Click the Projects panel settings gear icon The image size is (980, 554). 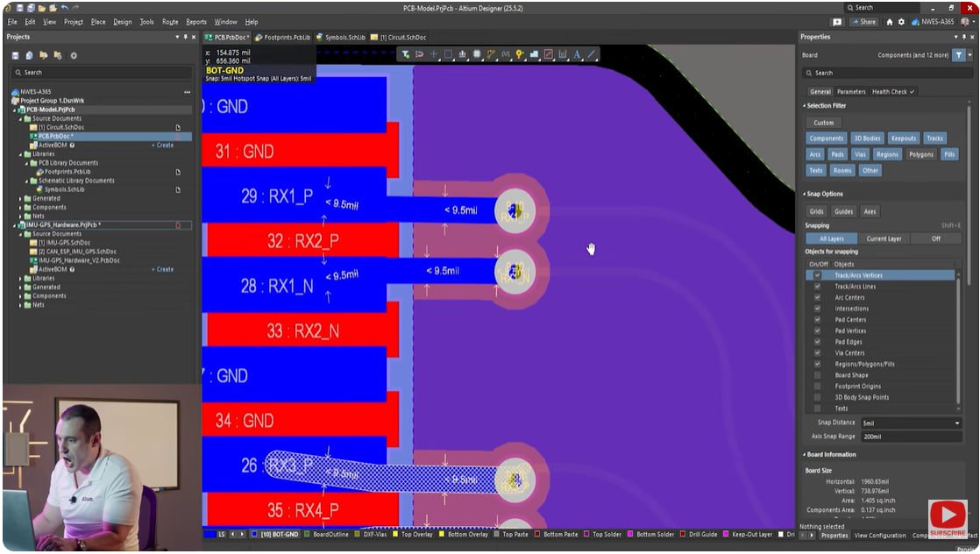tap(74, 55)
